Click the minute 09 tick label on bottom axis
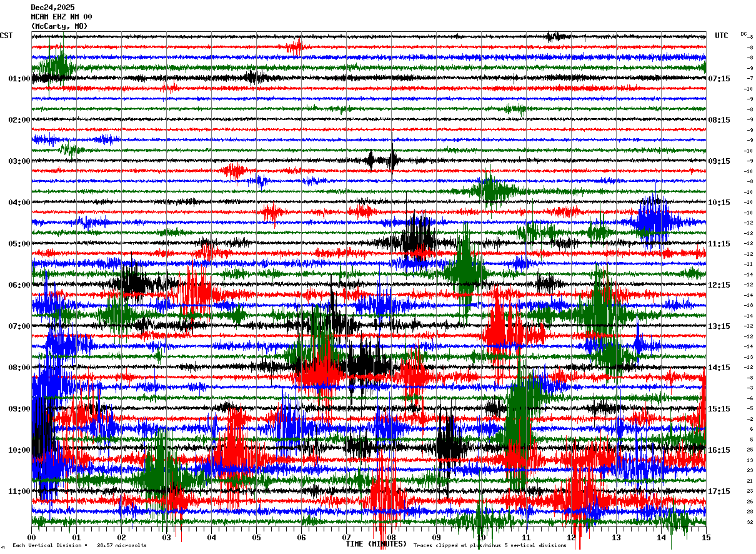This screenshot has width=756, height=554. click(436, 537)
